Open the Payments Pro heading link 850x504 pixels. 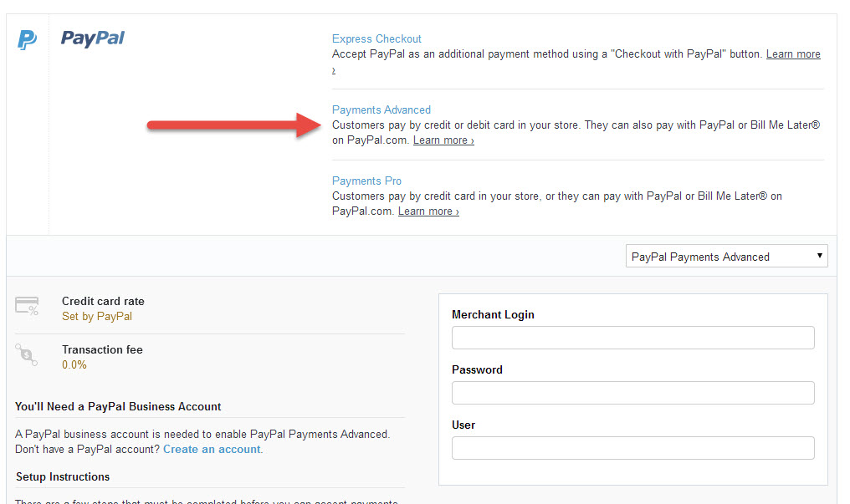pyautogui.click(x=366, y=181)
